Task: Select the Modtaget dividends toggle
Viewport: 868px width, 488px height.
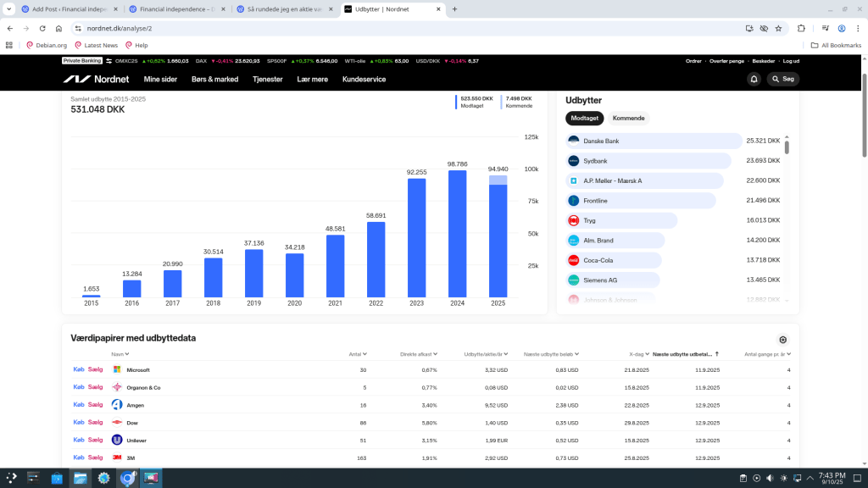Action: (585, 118)
